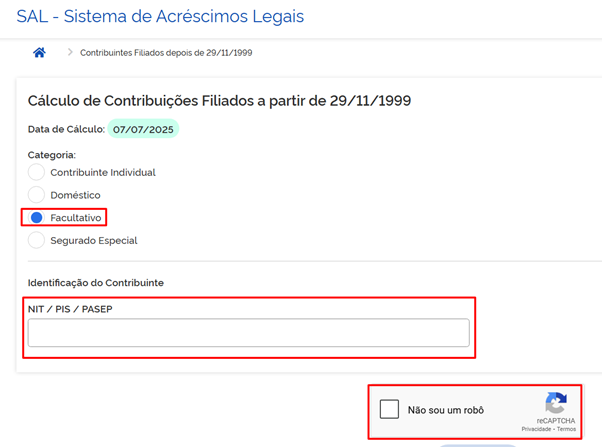Go to the home page icon

[39, 52]
